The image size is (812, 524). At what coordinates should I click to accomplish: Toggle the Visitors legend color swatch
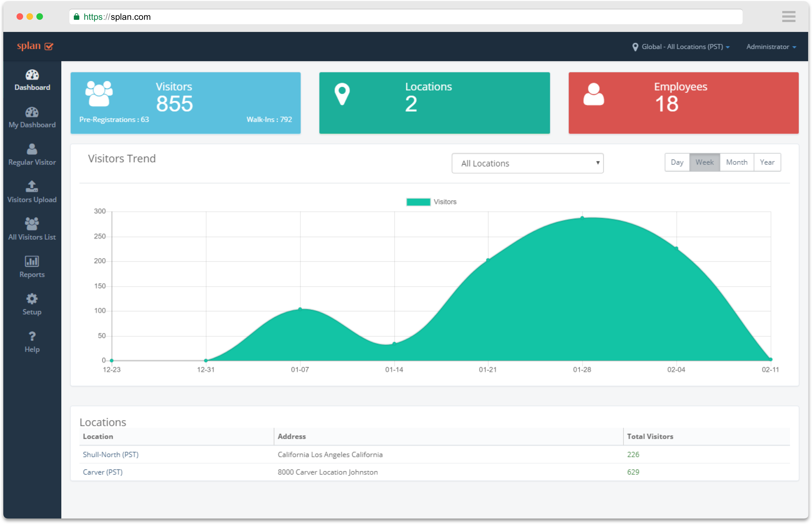418,202
